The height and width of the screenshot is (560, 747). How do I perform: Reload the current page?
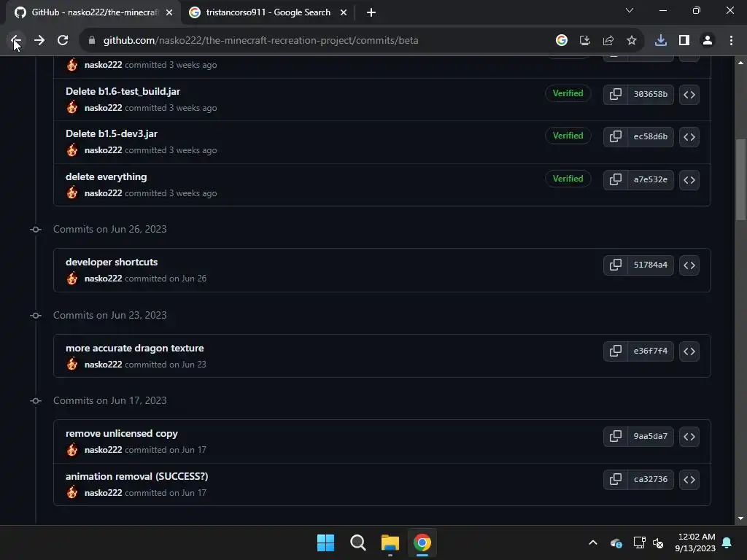[63, 41]
